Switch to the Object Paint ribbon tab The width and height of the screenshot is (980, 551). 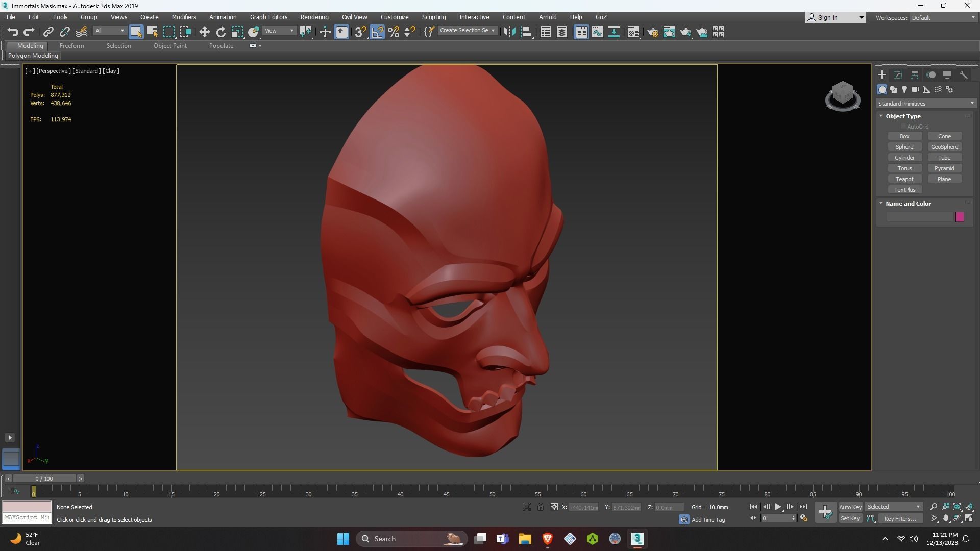point(170,46)
